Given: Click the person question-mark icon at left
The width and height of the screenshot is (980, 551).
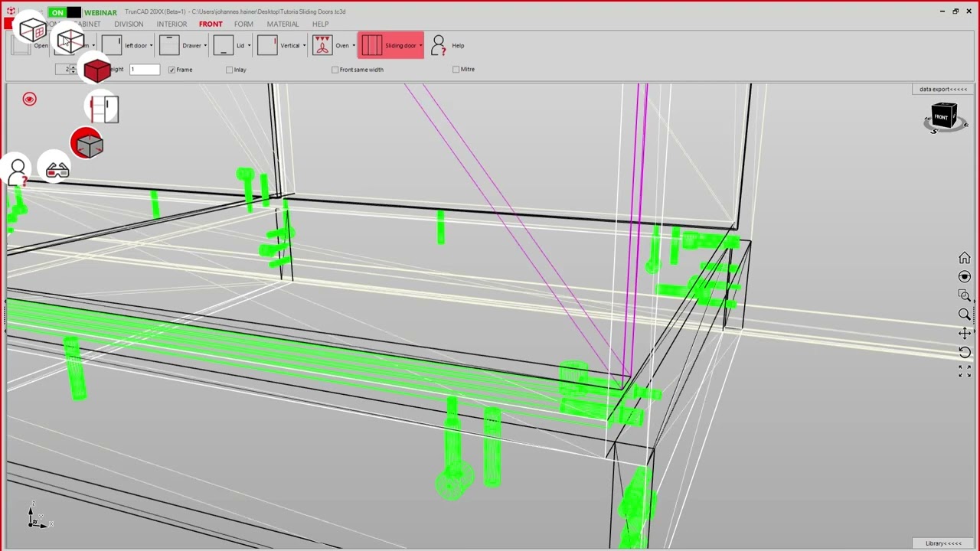Looking at the screenshot, I should (18, 171).
